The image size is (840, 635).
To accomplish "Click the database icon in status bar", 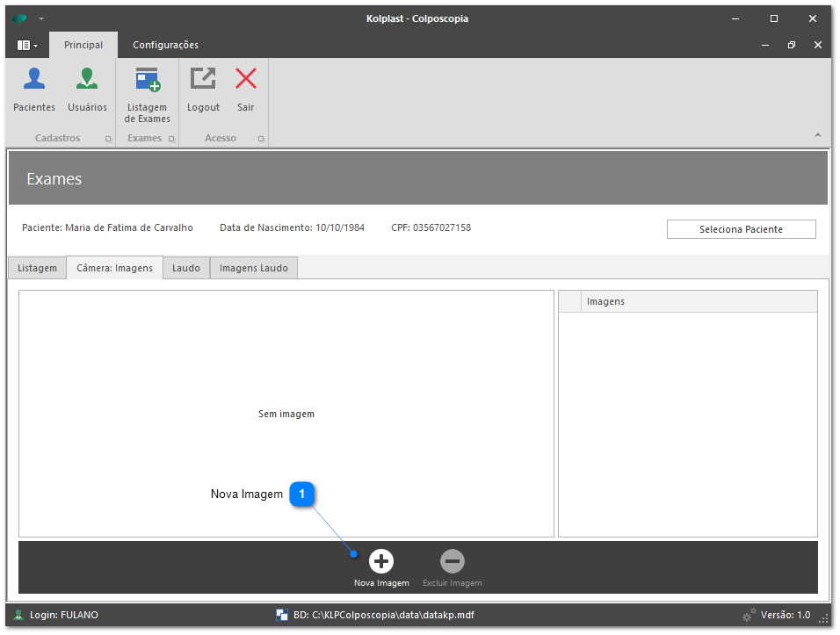I will (x=282, y=615).
